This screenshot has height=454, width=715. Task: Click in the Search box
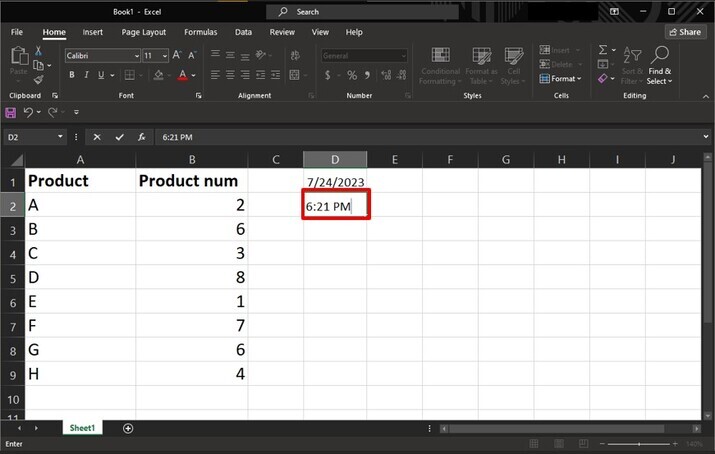[363, 12]
